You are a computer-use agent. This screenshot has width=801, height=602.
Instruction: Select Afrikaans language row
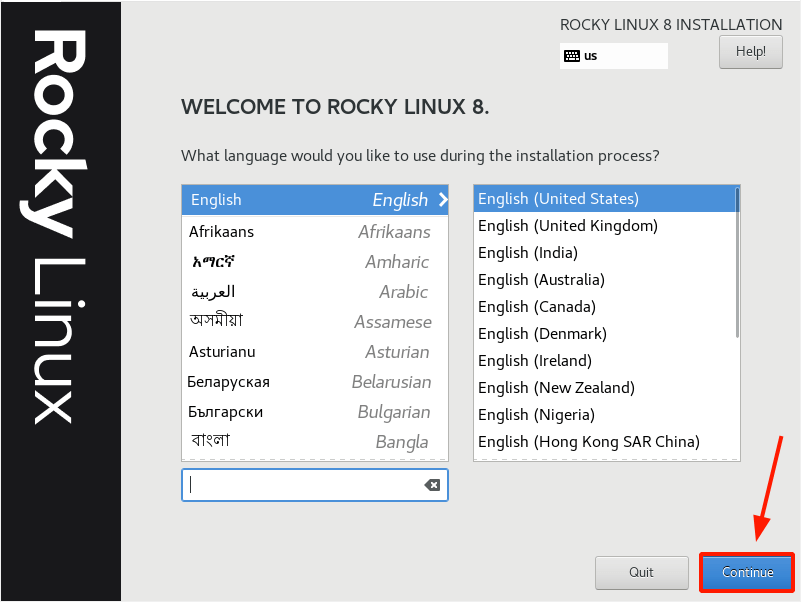click(x=315, y=231)
